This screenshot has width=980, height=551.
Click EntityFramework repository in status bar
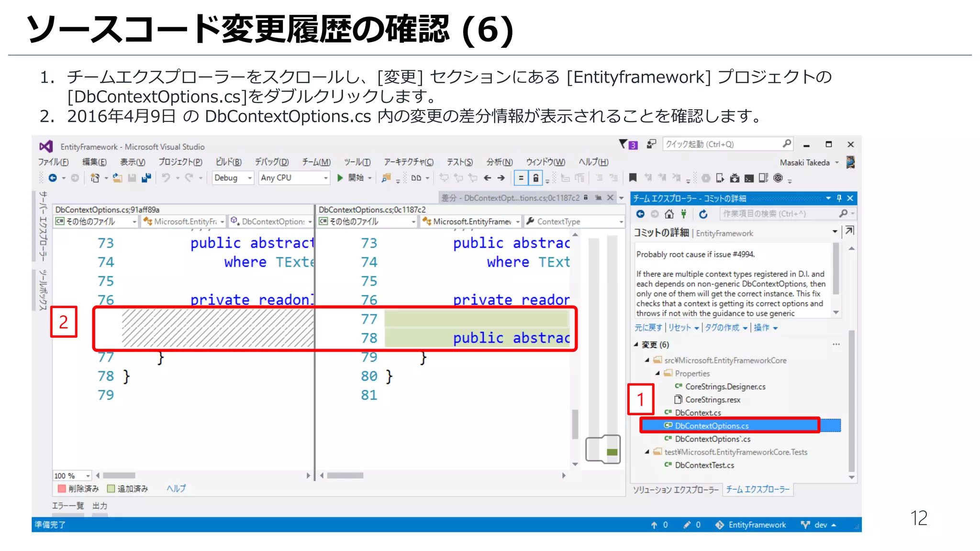point(751,525)
